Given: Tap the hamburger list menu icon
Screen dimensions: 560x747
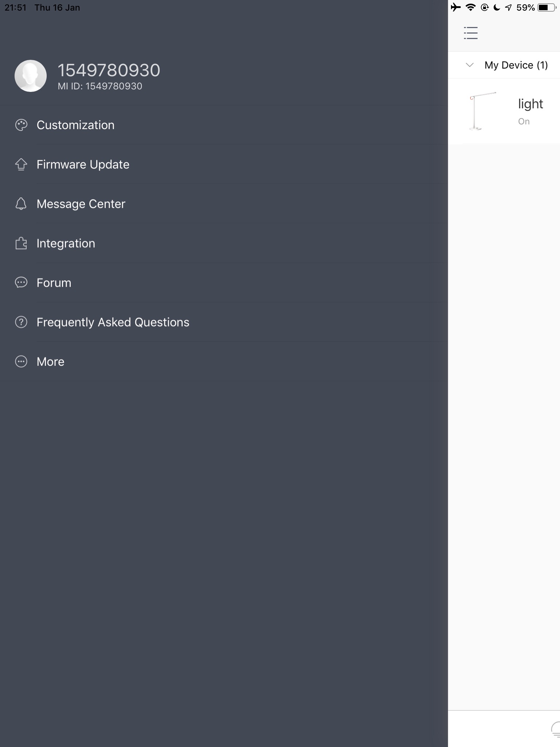Looking at the screenshot, I should point(471,33).
